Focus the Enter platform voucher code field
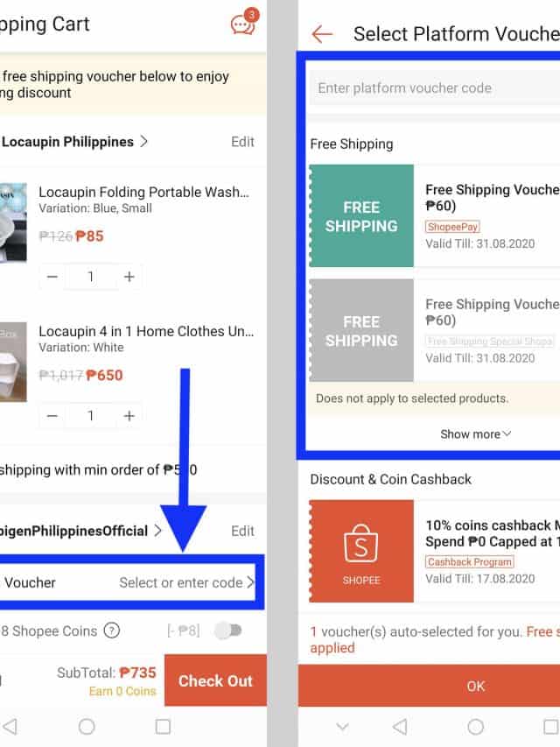The width and height of the screenshot is (560, 747). pyautogui.click(x=435, y=88)
